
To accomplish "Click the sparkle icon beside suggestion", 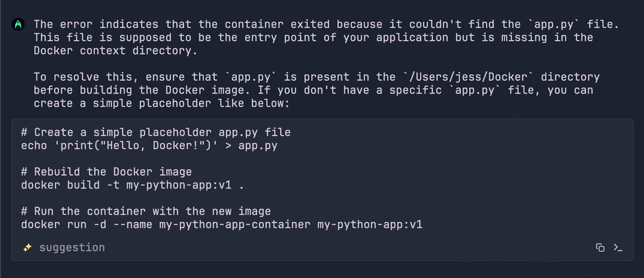I will pos(27,247).
